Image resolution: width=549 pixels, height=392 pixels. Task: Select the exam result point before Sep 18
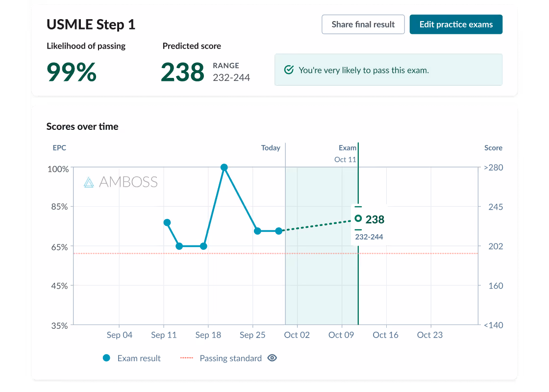(203, 246)
